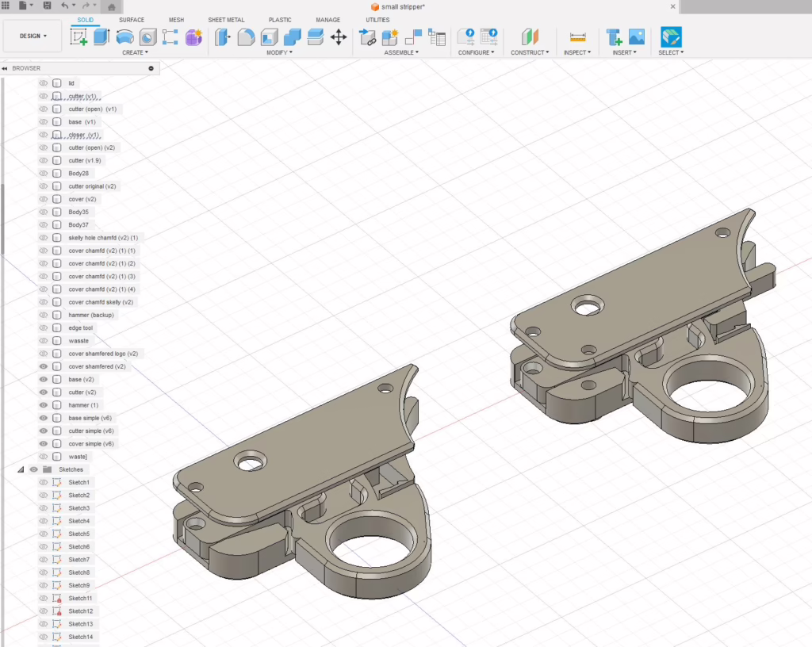Open the Measure tool under Inspect
The width and height of the screenshot is (812, 647).
577,37
